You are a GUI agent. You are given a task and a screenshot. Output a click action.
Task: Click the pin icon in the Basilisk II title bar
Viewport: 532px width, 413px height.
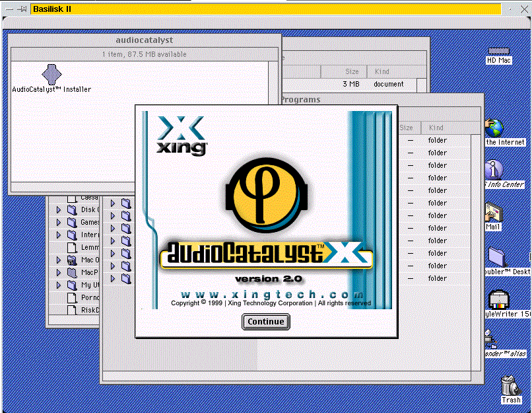pyautogui.click(x=22, y=9)
